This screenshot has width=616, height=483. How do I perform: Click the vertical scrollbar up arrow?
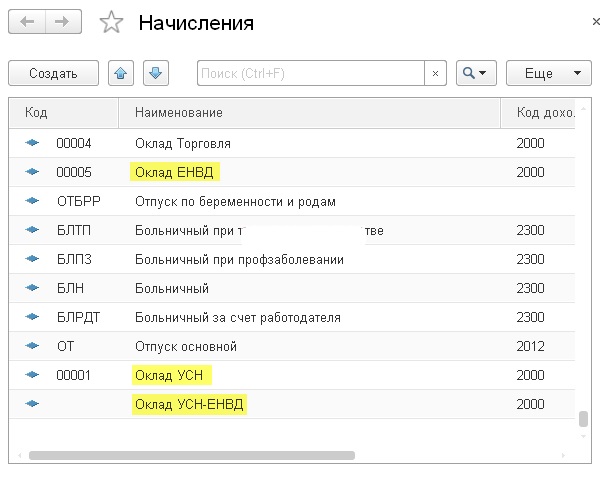(583, 108)
